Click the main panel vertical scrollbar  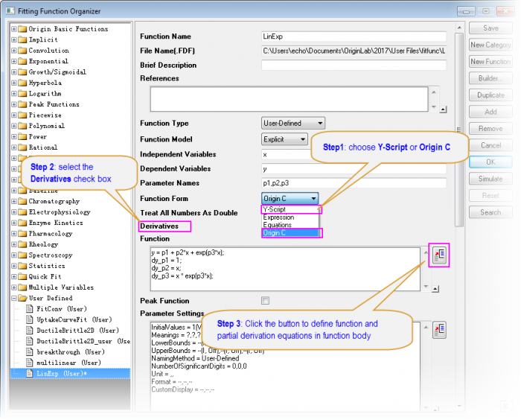click(x=458, y=112)
